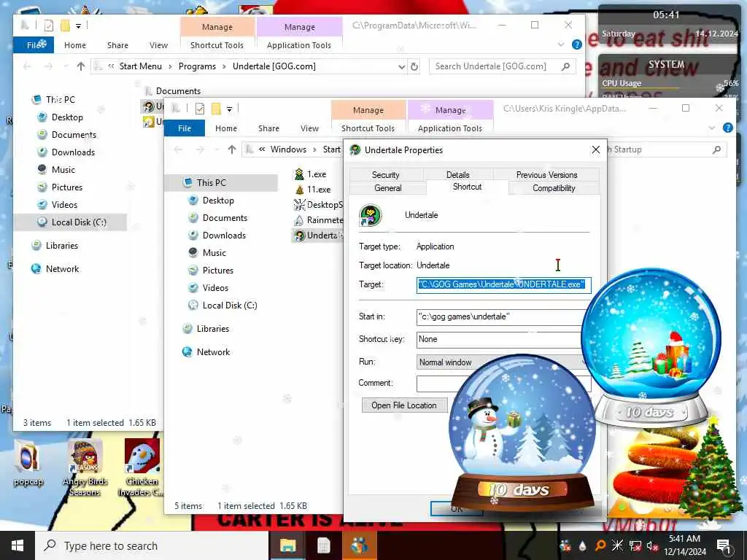Expand ribbon chevron in front Explorer window

(712, 128)
